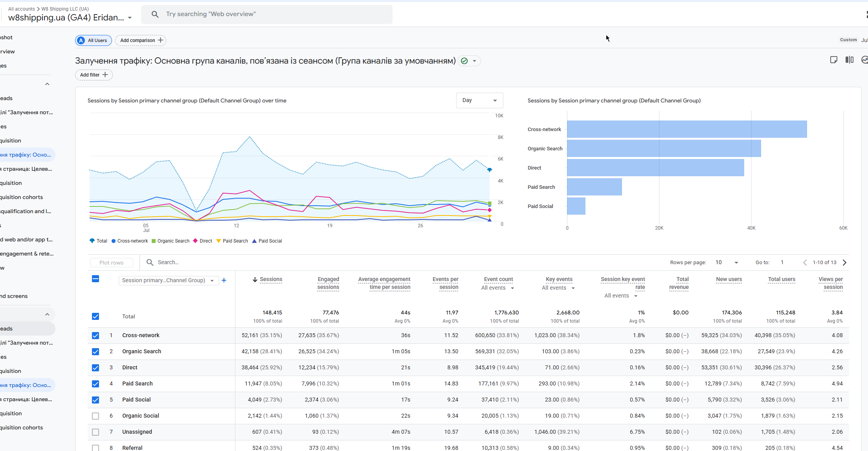The height and width of the screenshot is (451, 868).
Task: Uncheck the Cross-network row checkbox
Action: click(x=95, y=336)
